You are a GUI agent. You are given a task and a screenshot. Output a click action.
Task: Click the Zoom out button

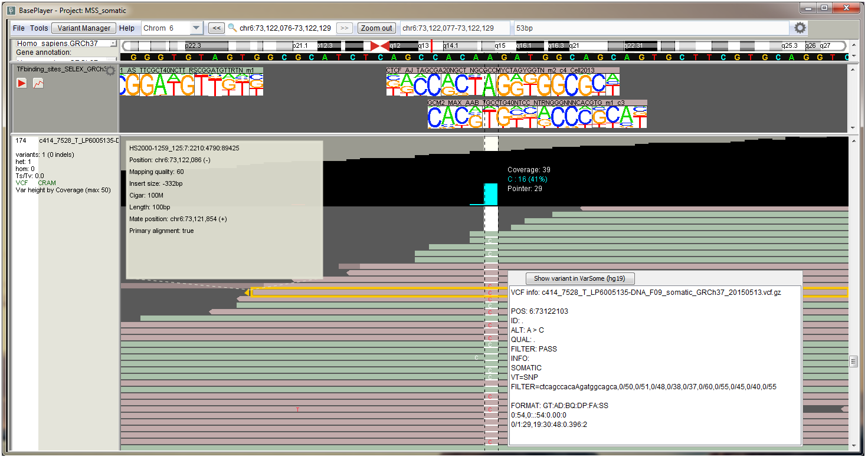(x=376, y=27)
